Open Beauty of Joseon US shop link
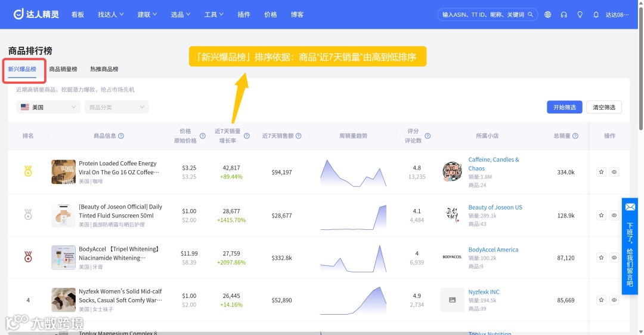Viewport: 644px width, 335px height. click(x=496, y=207)
